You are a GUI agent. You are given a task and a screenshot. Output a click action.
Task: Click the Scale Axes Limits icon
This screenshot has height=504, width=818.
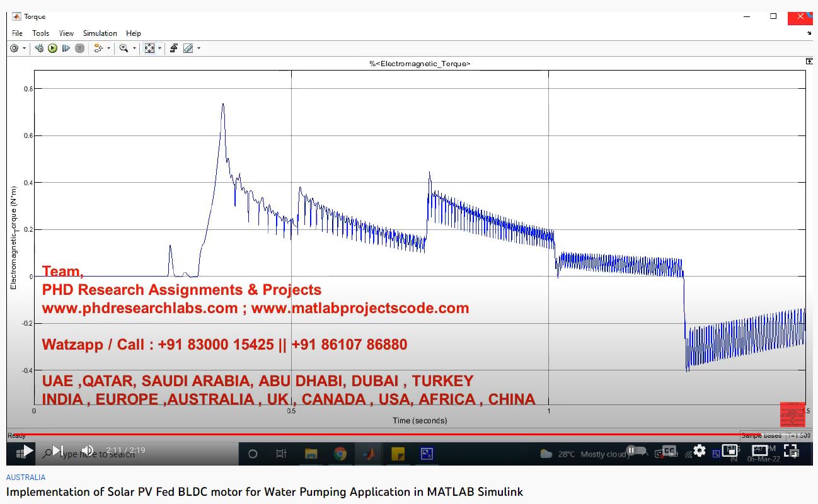pos(149,48)
